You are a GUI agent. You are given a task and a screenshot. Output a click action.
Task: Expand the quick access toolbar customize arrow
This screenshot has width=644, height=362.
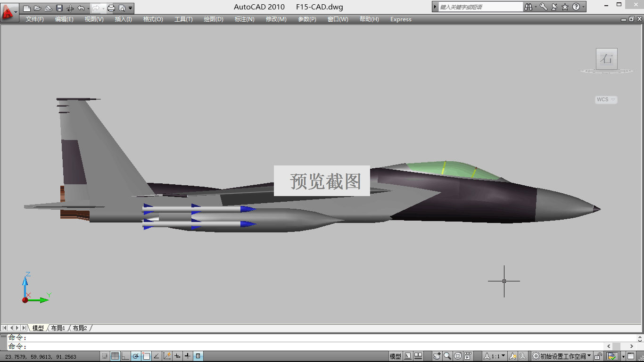click(x=131, y=8)
